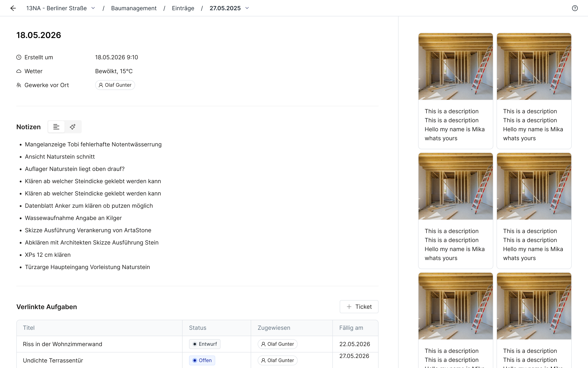This screenshot has width=588, height=368.
Task: Click the note Auflager Naturstein liegt oben drauf?
Action: pyautogui.click(x=75, y=169)
